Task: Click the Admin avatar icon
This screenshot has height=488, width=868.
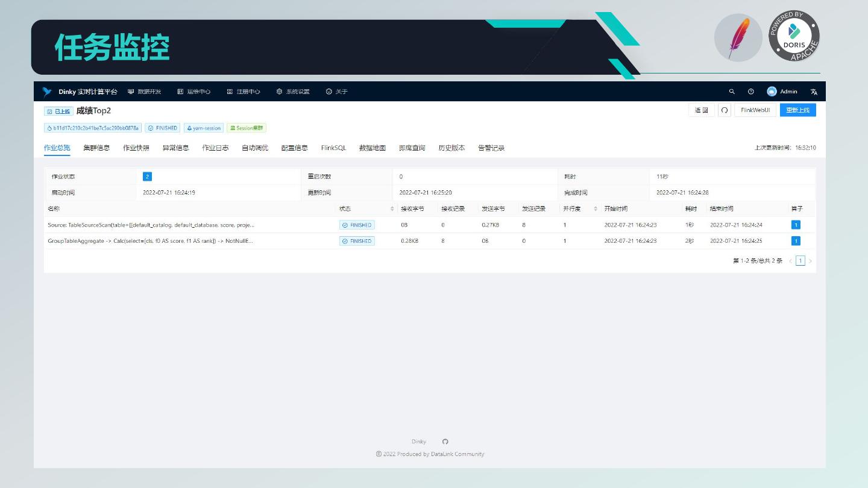Action: pos(772,92)
